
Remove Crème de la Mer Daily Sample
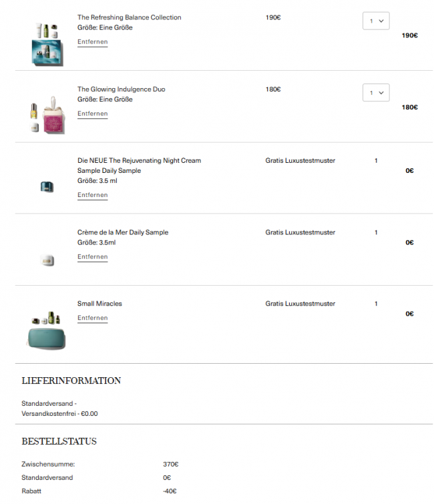point(92,257)
